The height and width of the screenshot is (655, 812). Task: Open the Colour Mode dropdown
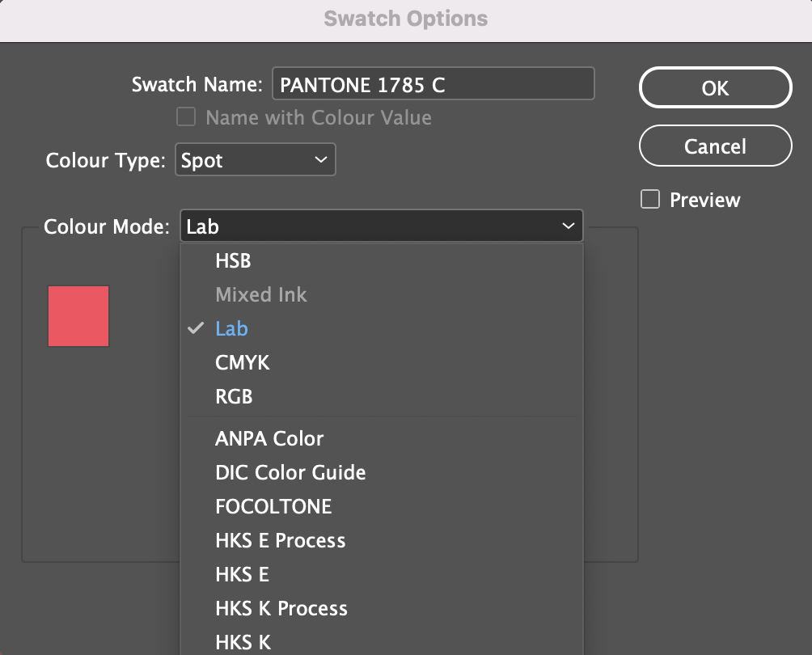[380, 226]
